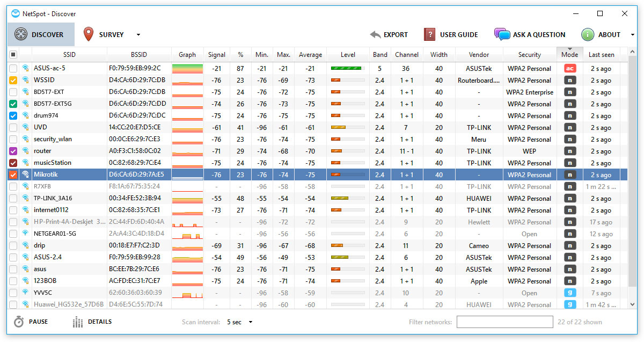Click the Wi-Fi icon beside UVD
This screenshot has height=342, width=644.
(x=25, y=127)
